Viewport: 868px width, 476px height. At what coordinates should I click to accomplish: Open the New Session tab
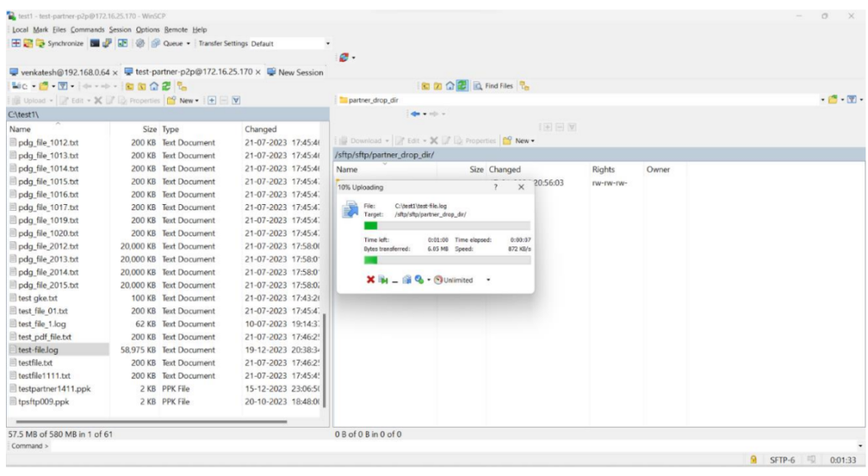pos(295,72)
